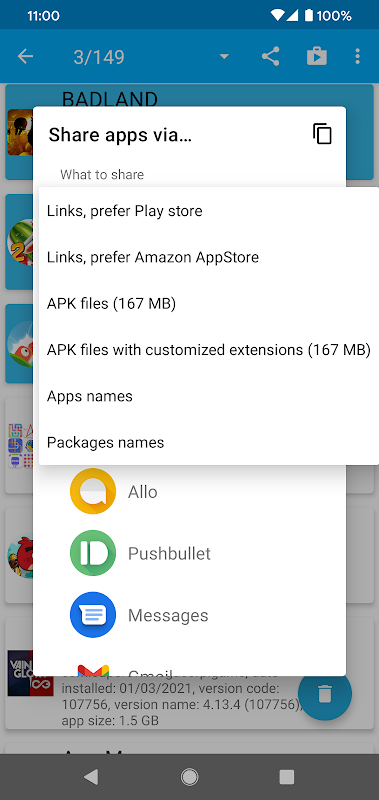Select Links, prefer Play store

[x=209, y=211]
